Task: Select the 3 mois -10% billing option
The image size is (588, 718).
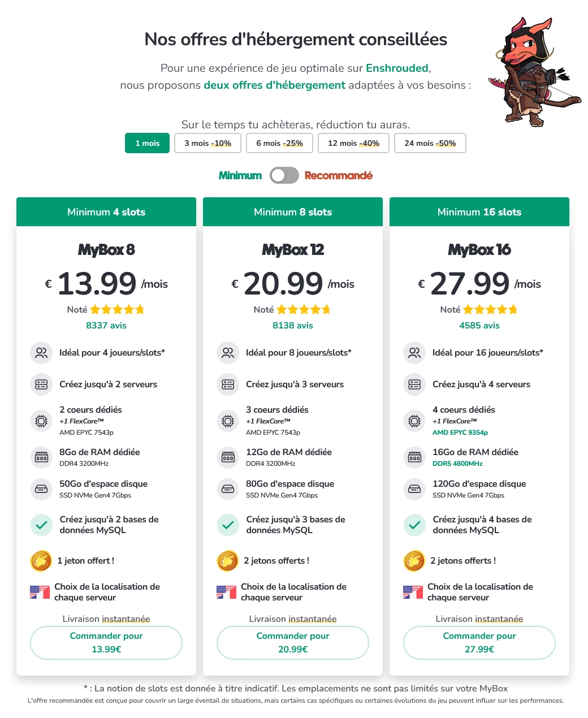Action: [x=207, y=143]
